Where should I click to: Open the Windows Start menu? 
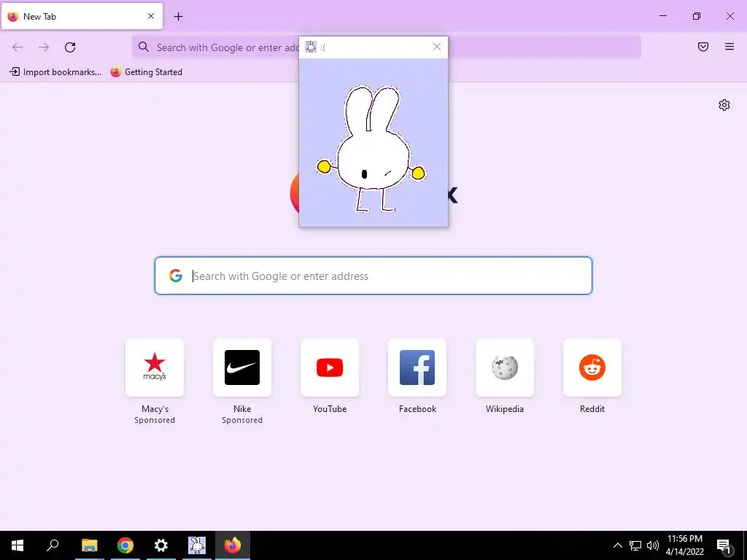[18, 545]
